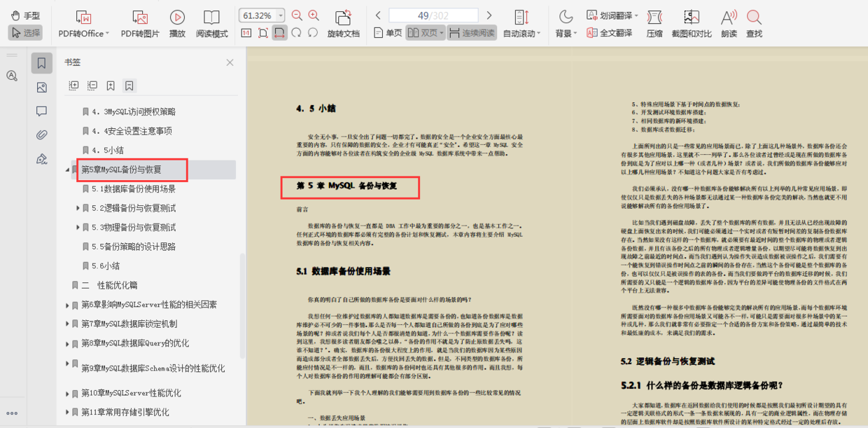The image size is (868, 428).
Task: Go to next page arrow
Action: 489,15
